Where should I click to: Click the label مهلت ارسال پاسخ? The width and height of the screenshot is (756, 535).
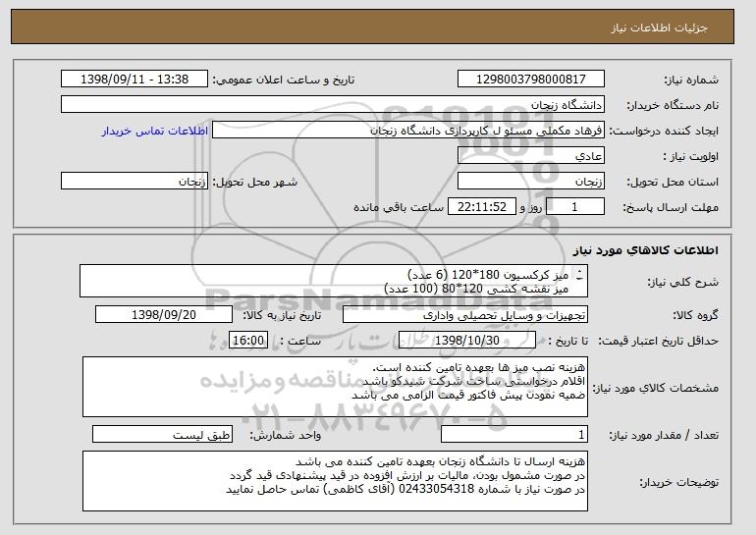coord(671,207)
